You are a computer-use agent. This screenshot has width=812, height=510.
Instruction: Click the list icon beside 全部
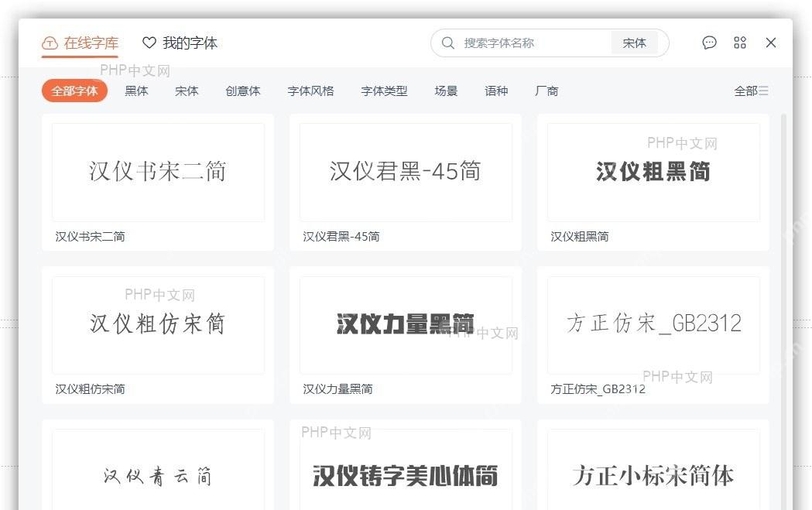pyautogui.click(x=763, y=91)
